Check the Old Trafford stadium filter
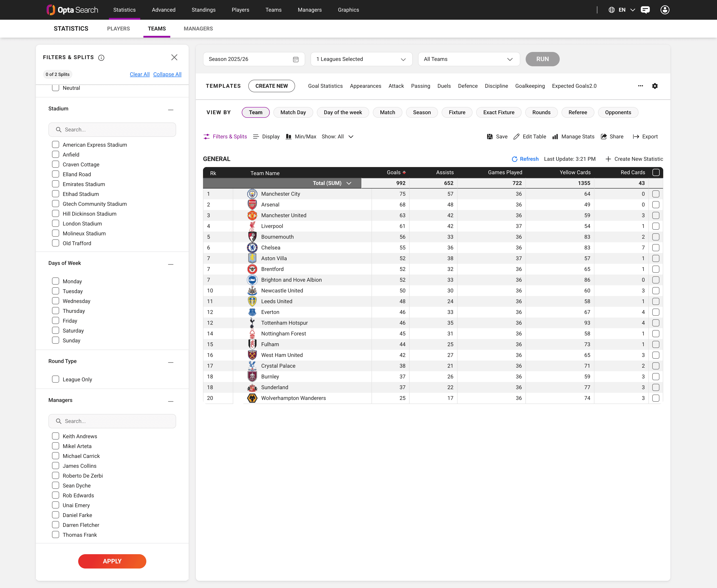 point(56,243)
